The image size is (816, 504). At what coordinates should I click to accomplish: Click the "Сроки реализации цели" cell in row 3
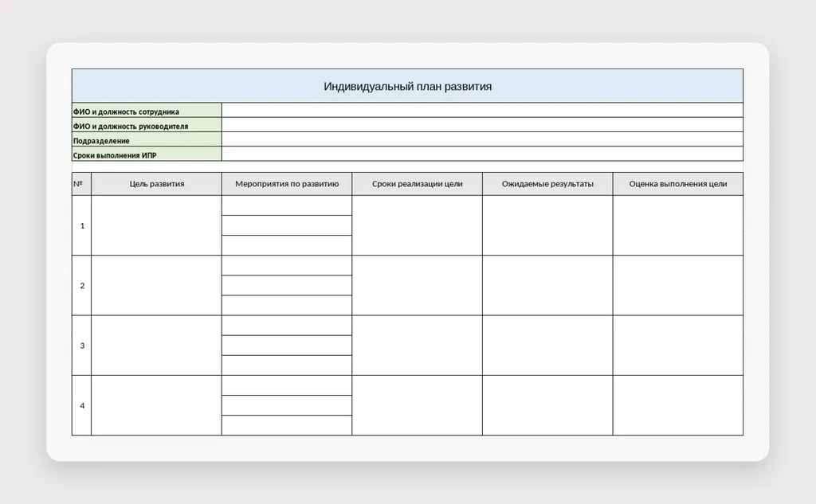click(x=418, y=346)
